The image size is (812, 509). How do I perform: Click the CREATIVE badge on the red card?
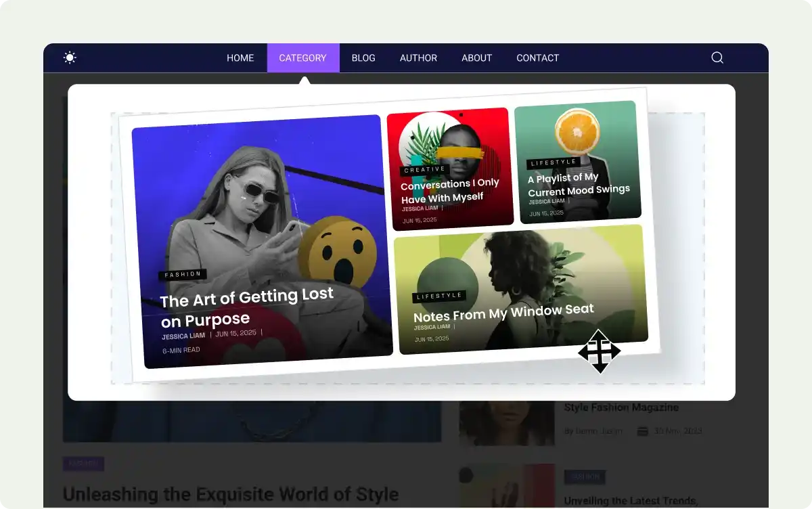[x=424, y=170]
